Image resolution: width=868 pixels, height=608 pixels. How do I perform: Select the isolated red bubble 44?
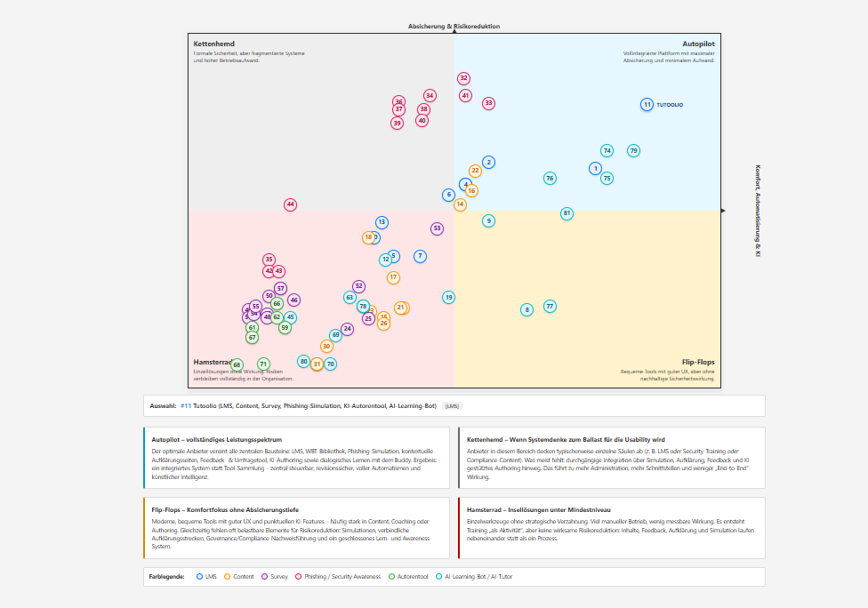(x=290, y=204)
